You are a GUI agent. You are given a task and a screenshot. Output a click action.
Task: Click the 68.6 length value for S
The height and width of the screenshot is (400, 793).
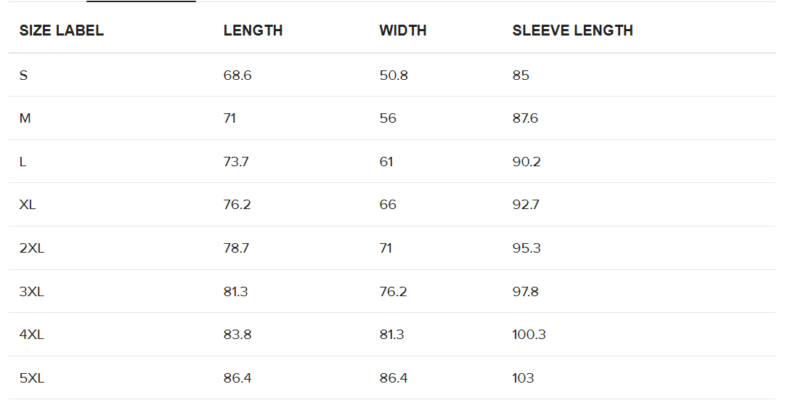(x=237, y=75)
